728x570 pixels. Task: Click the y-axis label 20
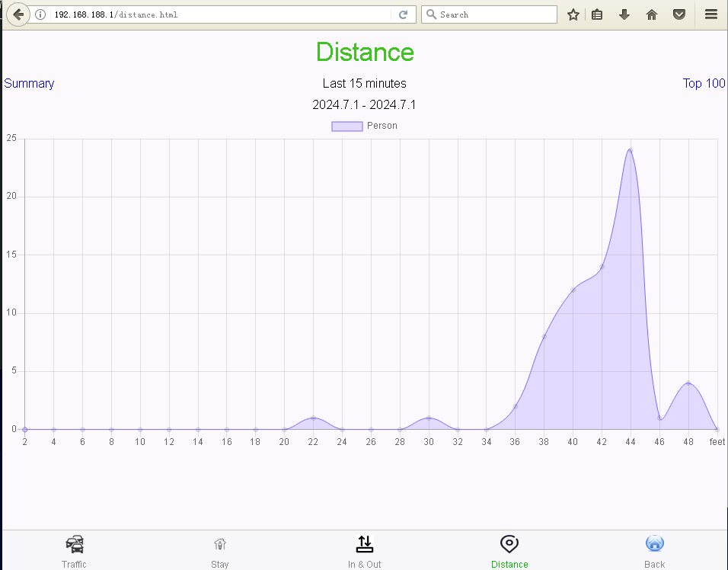(11, 196)
